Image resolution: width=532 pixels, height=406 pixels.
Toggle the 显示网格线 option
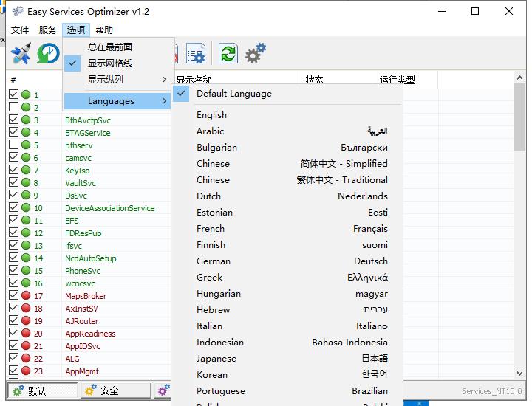click(110, 63)
